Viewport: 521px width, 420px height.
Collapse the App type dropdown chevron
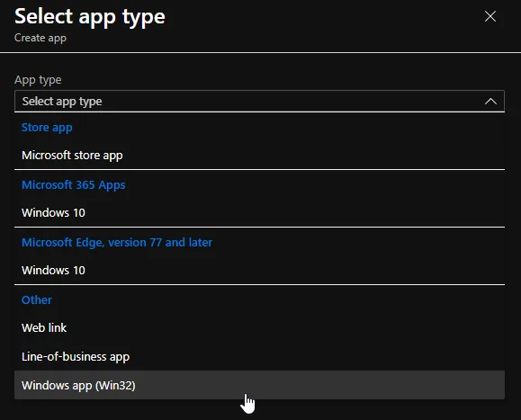point(490,102)
